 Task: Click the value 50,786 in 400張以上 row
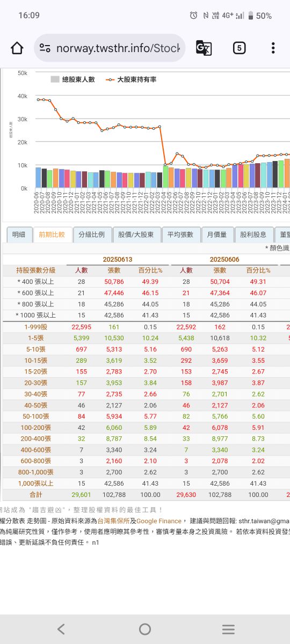pos(114,282)
